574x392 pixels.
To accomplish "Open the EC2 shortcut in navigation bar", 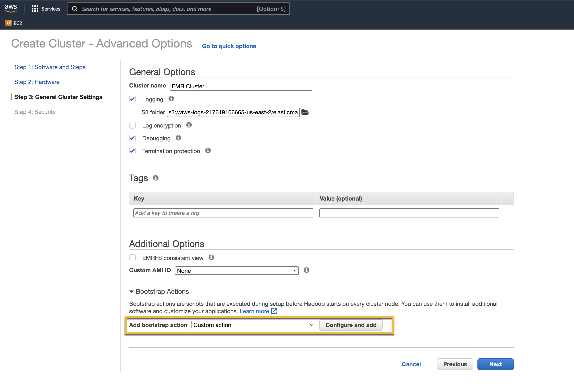I will point(14,23).
